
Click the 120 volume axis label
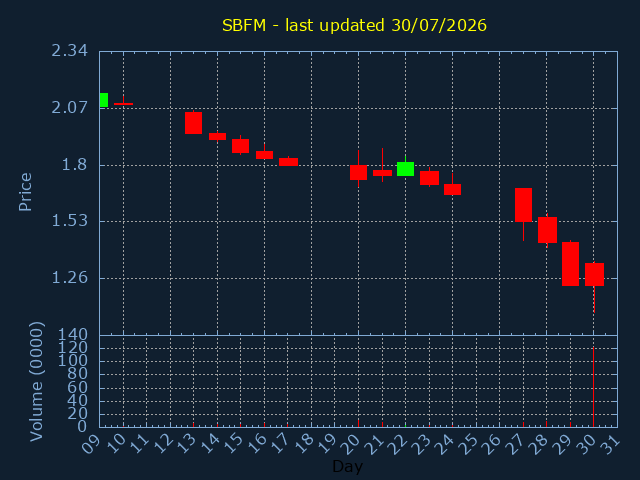tap(73, 348)
